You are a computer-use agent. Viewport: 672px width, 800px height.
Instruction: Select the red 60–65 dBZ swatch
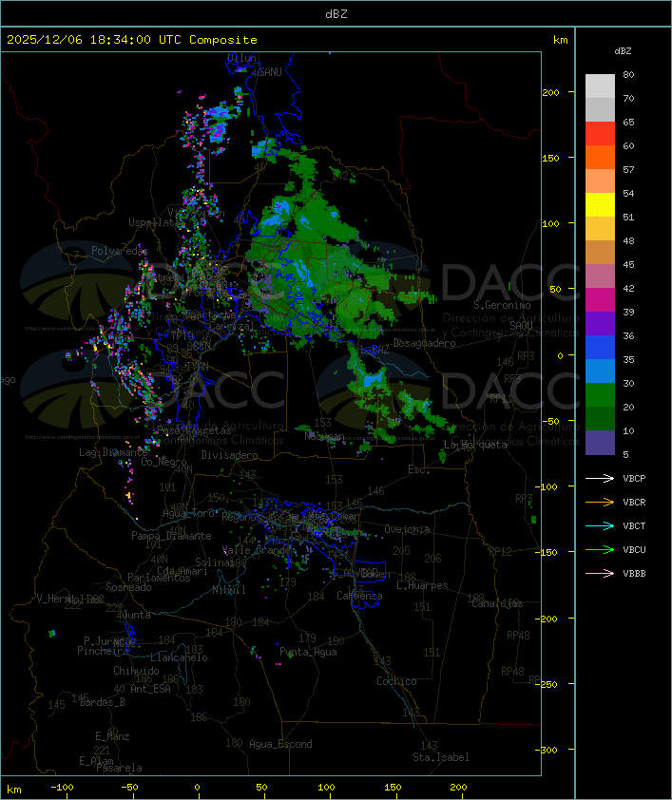[600, 134]
